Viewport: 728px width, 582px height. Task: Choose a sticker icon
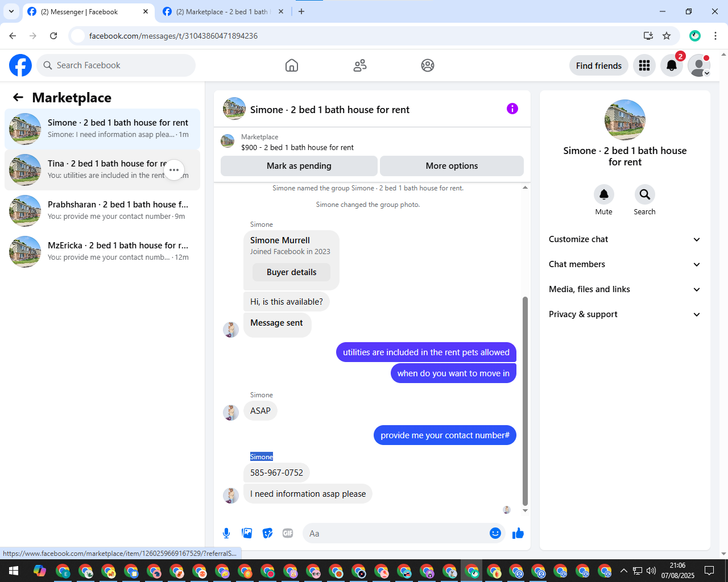[267, 533]
